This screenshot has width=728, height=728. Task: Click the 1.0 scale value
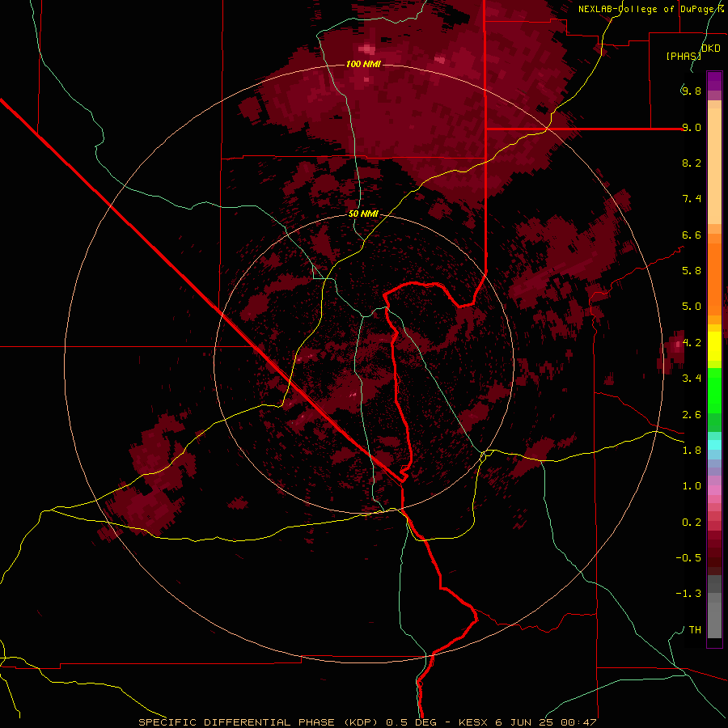(x=692, y=486)
